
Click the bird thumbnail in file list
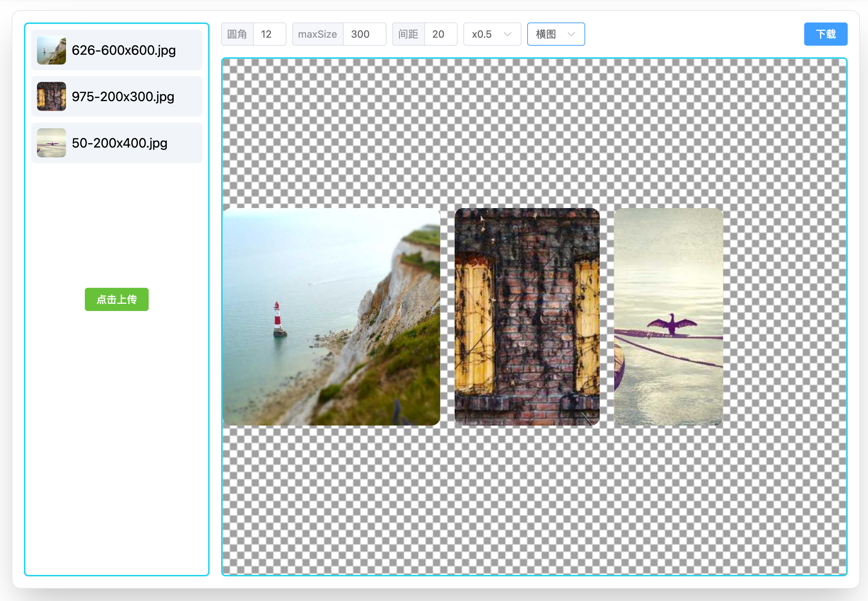(x=51, y=143)
